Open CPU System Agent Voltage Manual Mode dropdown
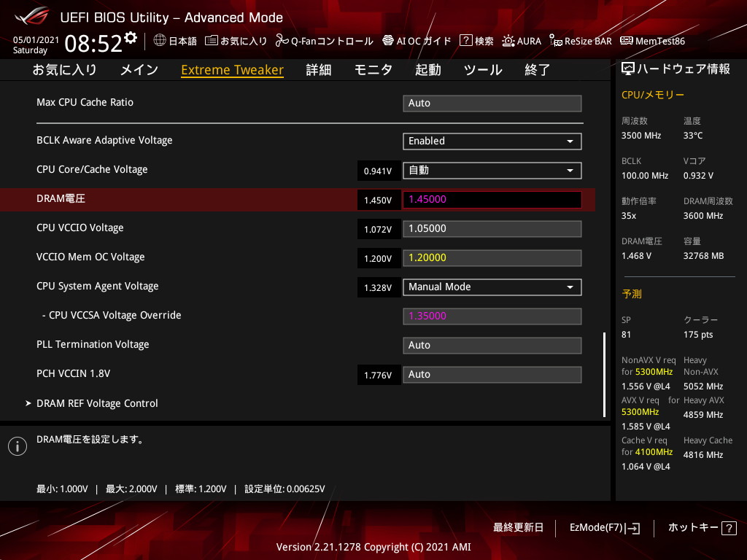The image size is (747, 560). click(492, 287)
